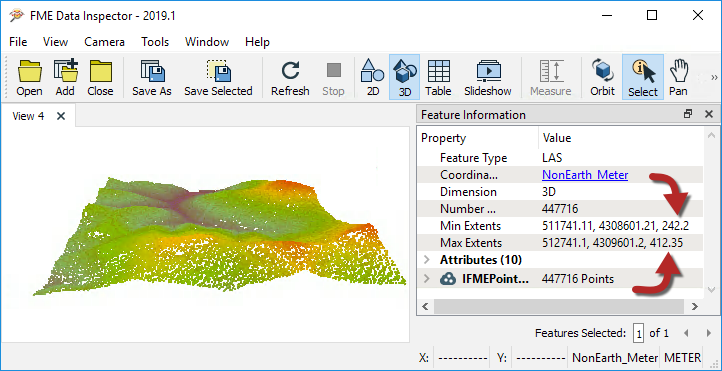
Task: Toggle the 2D view mode
Action: coord(373,77)
